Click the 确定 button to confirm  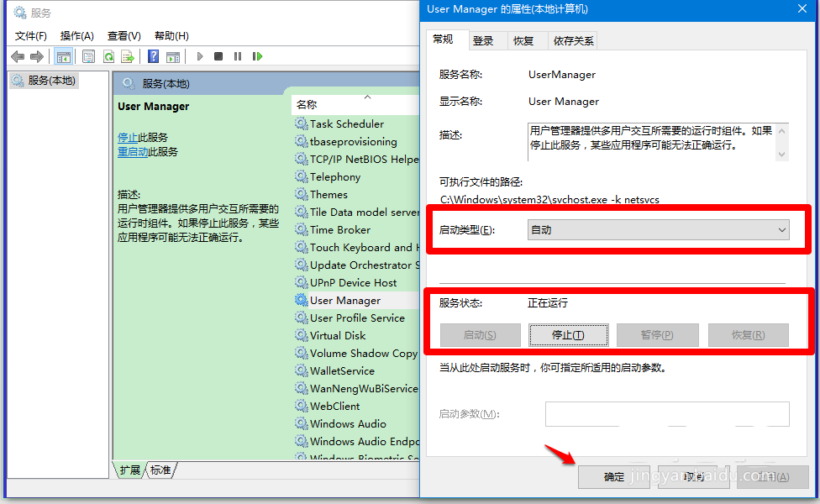tap(613, 476)
